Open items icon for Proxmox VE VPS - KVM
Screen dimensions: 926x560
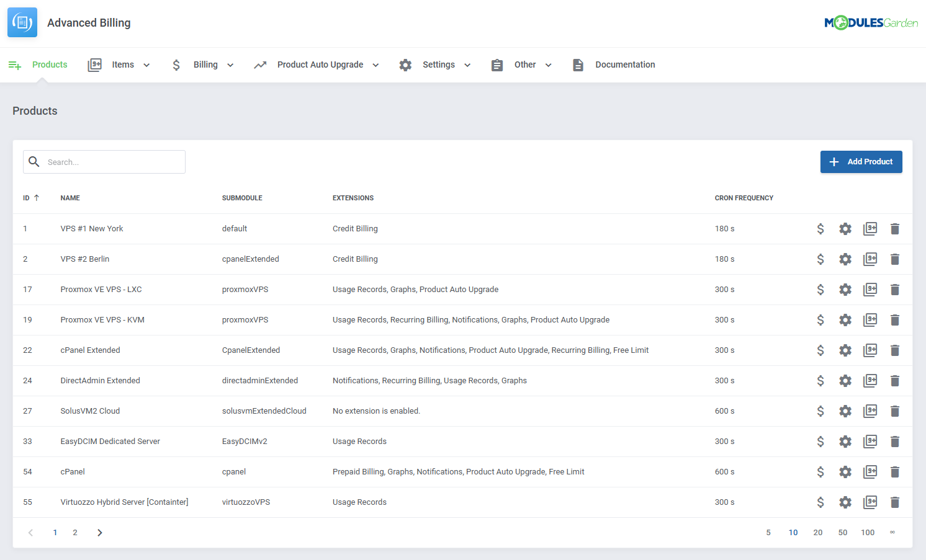point(870,320)
